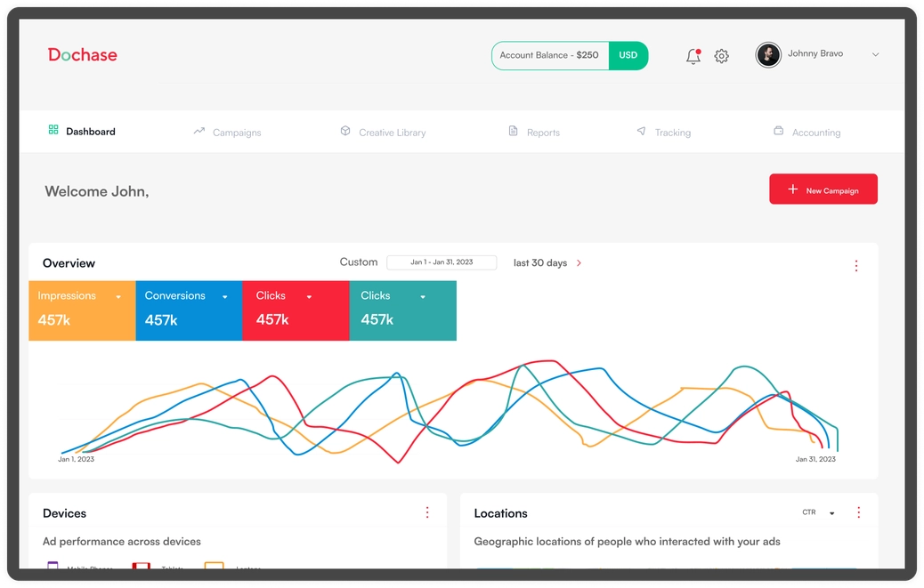Click the Dochase logo
This screenshot has width=924, height=588.
click(x=83, y=55)
